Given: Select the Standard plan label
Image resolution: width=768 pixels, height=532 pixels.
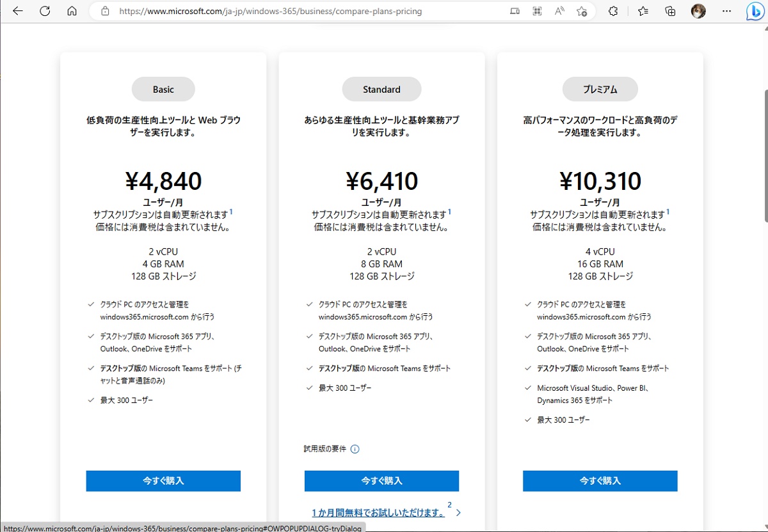Looking at the screenshot, I should coord(381,90).
